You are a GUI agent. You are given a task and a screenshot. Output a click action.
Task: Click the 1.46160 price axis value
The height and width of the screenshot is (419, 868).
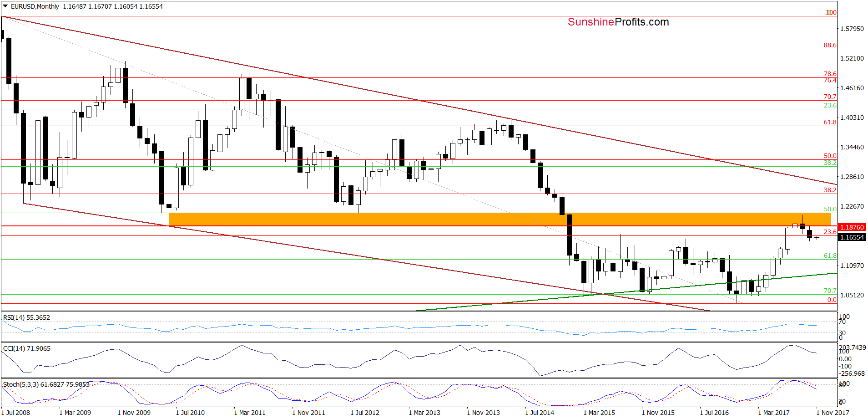(x=852, y=88)
